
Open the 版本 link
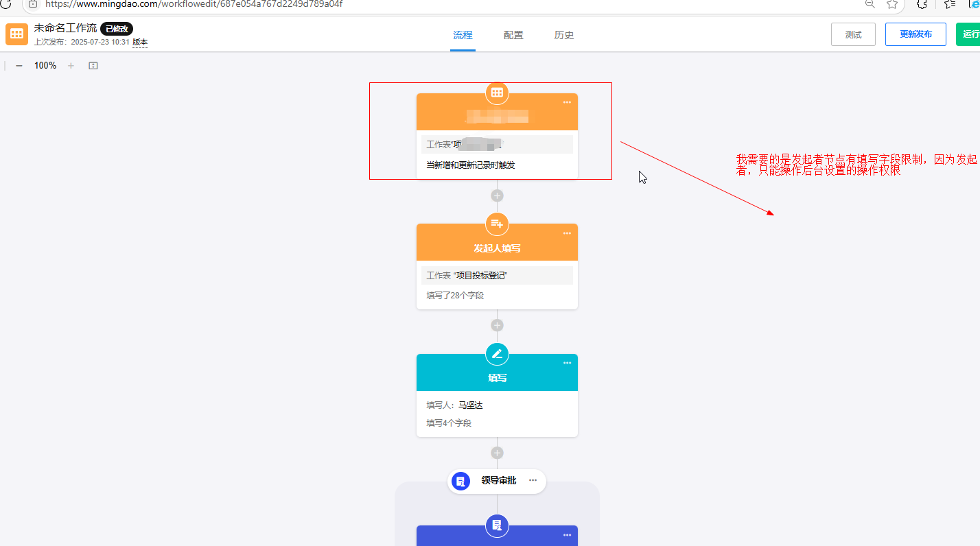[x=140, y=43]
